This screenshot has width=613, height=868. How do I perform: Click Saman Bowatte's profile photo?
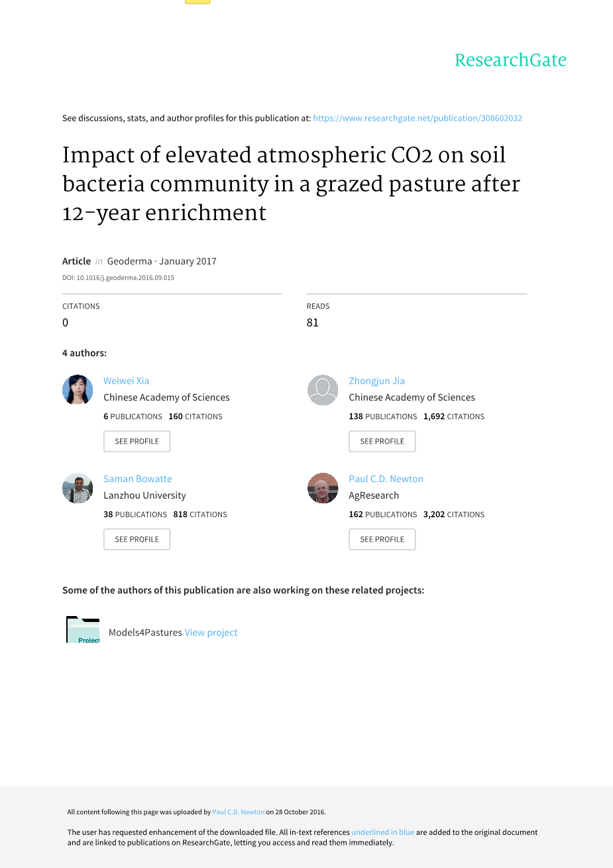pos(78,488)
